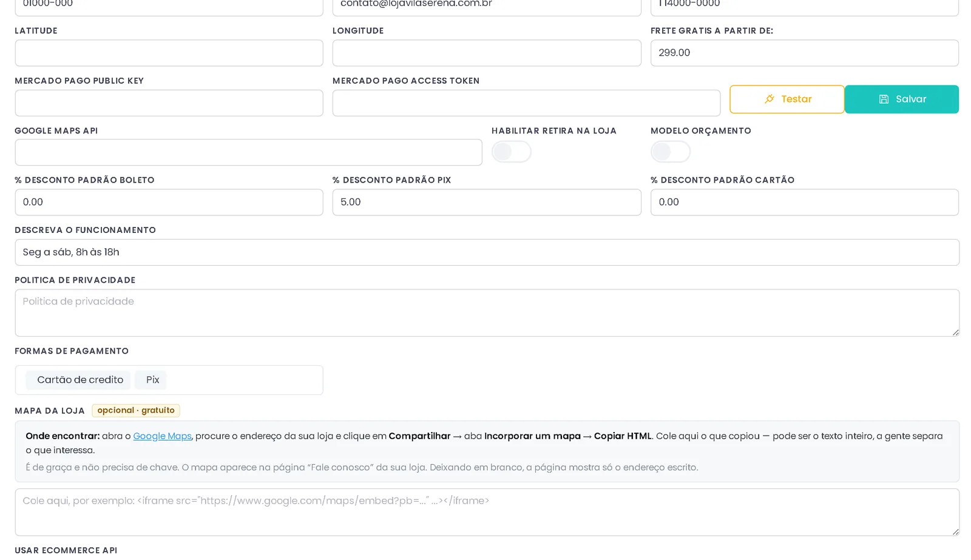This screenshot has width=971, height=560.
Task: Focus the Google Maps API field
Action: (x=248, y=152)
